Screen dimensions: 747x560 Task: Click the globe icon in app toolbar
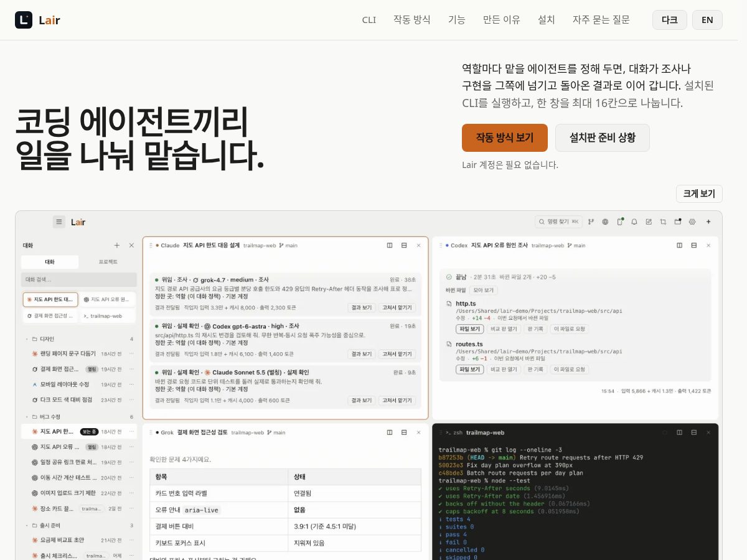[x=605, y=222]
